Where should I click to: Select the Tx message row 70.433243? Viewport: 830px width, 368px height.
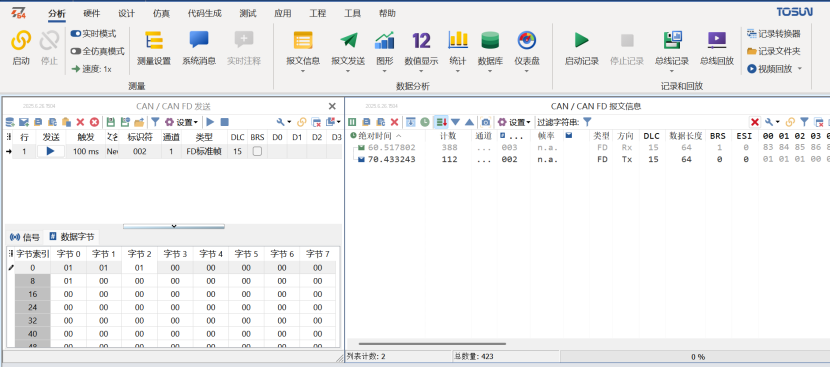[x=588, y=159]
